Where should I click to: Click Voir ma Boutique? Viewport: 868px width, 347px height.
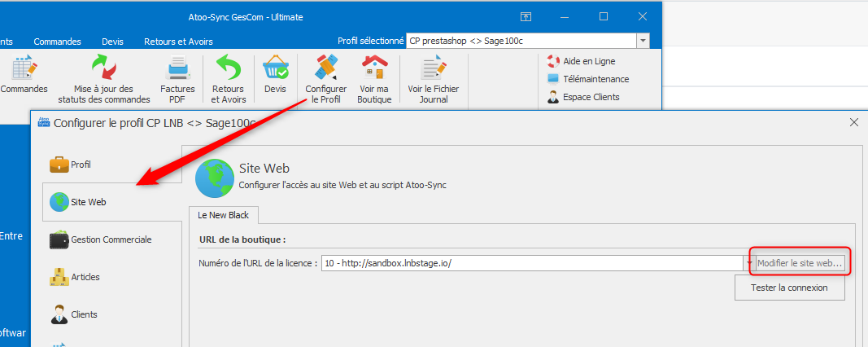(x=374, y=79)
